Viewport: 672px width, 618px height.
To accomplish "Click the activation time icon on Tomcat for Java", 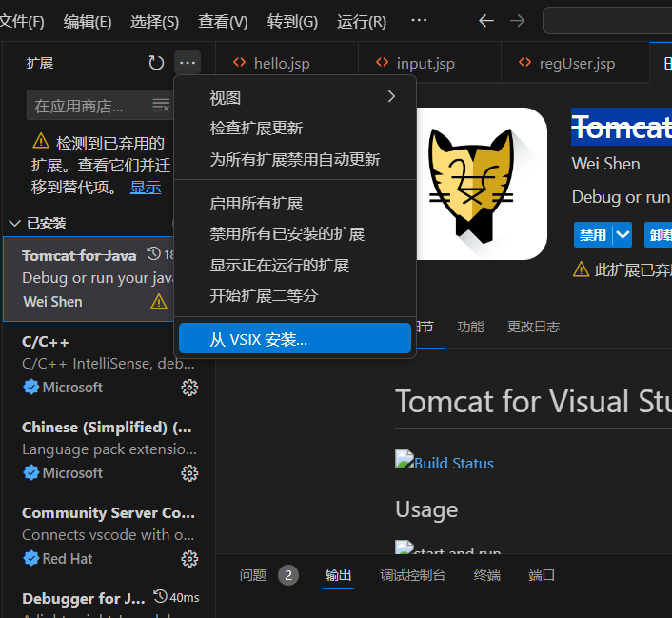I will 153,253.
